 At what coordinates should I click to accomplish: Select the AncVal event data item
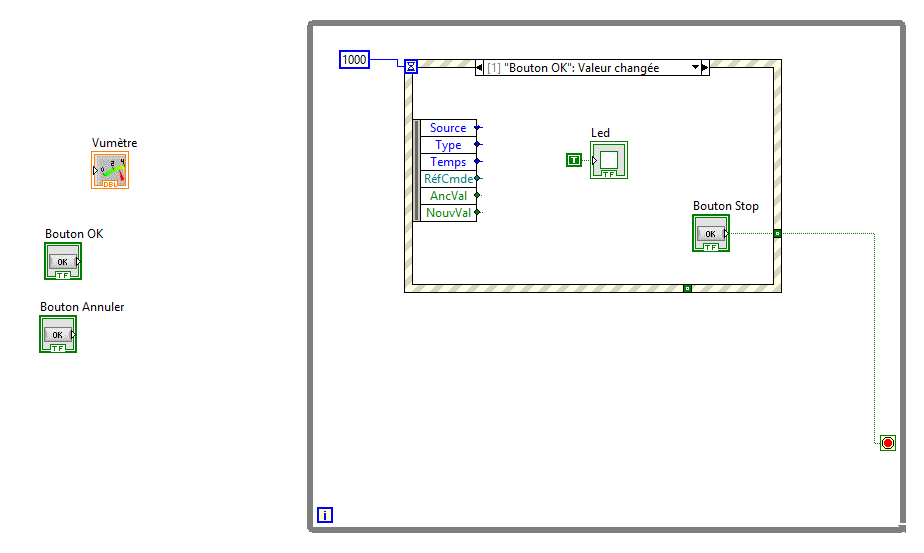[x=448, y=196]
